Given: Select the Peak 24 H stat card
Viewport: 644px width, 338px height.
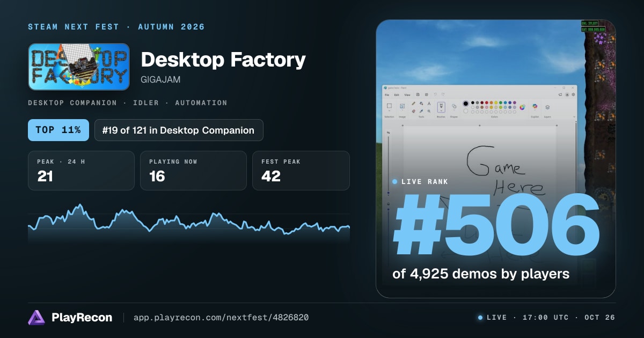Looking at the screenshot, I should coord(81,171).
